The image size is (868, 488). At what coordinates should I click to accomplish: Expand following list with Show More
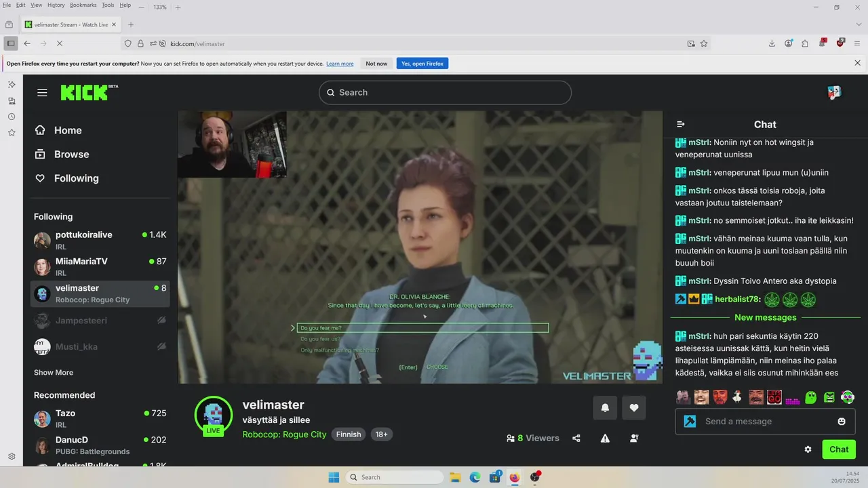coord(54,373)
